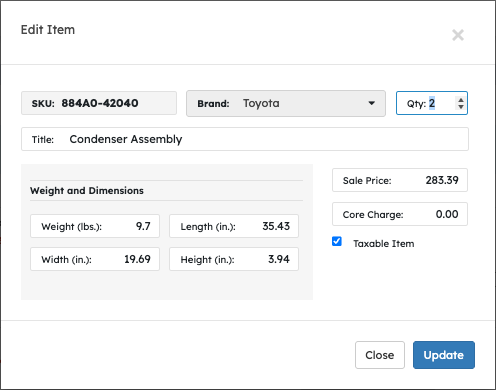Click the Taxable Item label text
Viewport: 496px width, 390px height.
tap(384, 244)
